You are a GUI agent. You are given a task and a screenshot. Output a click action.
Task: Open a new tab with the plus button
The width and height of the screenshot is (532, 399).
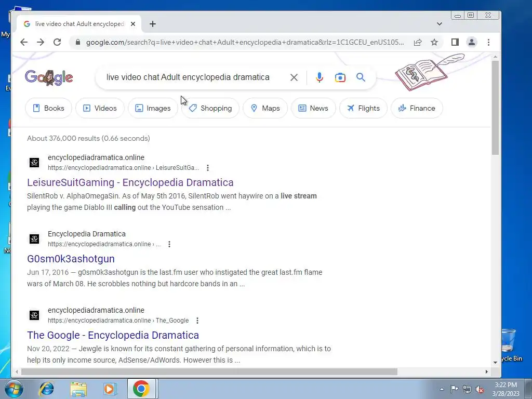[153, 24]
